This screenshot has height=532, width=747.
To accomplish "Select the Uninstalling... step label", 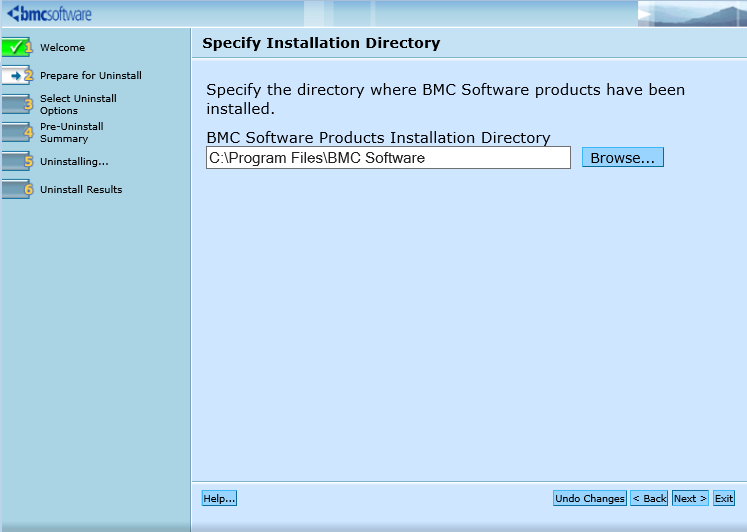I will (74, 161).
